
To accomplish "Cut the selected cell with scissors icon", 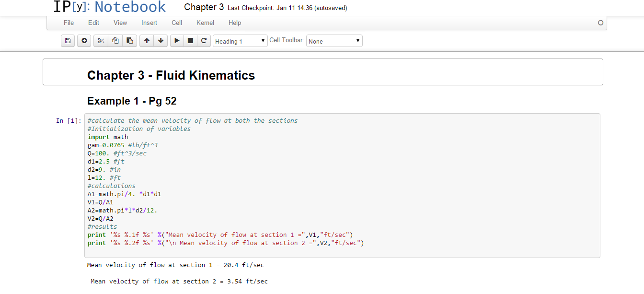I will click(x=101, y=41).
